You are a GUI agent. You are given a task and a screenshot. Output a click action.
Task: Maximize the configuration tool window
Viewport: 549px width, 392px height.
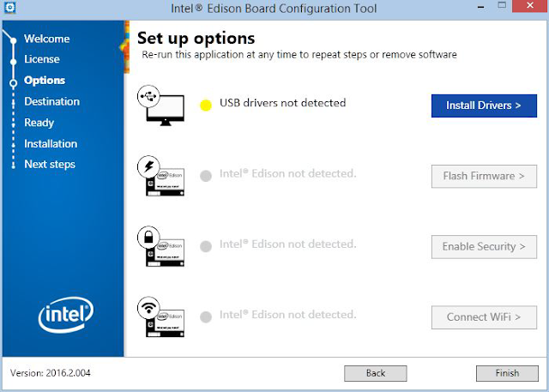(x=502, y=6)
